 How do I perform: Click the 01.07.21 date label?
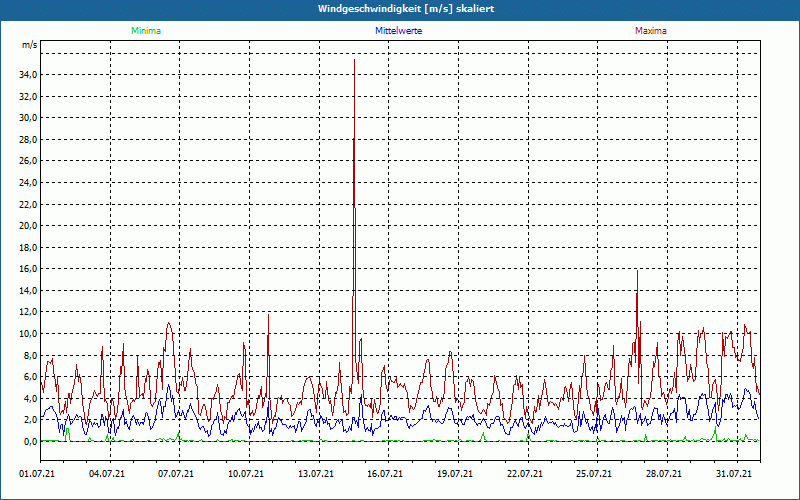point(37,474)
